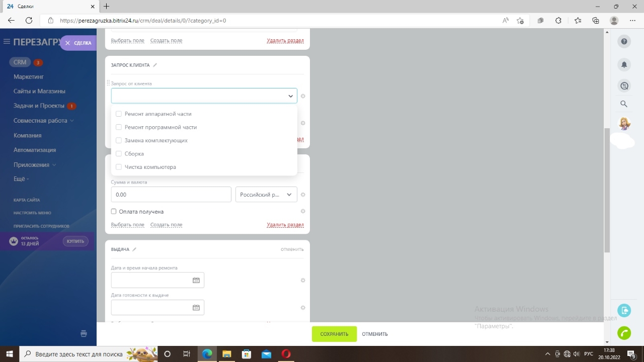Collapse the Запрос от клиента dropdown
The image size is (644, 362).
290,96
